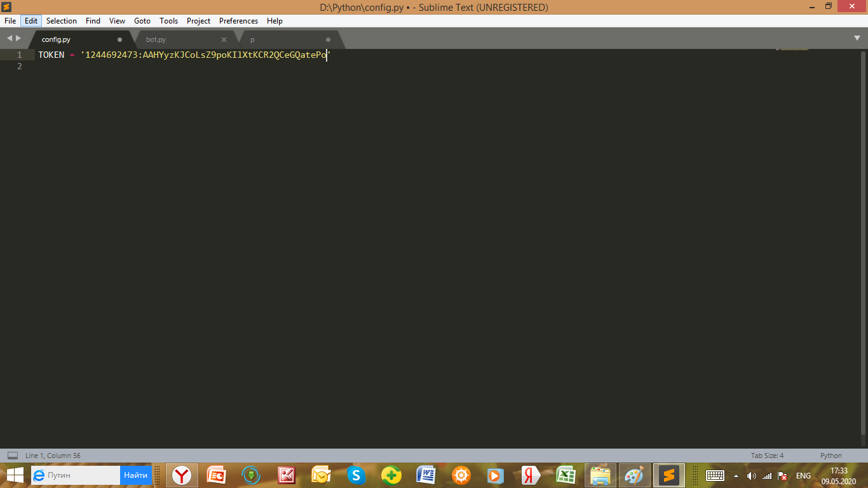Open the Yandex Я taskbar icon
Viewport: 868px width, 488px height.
pos(531,475)
